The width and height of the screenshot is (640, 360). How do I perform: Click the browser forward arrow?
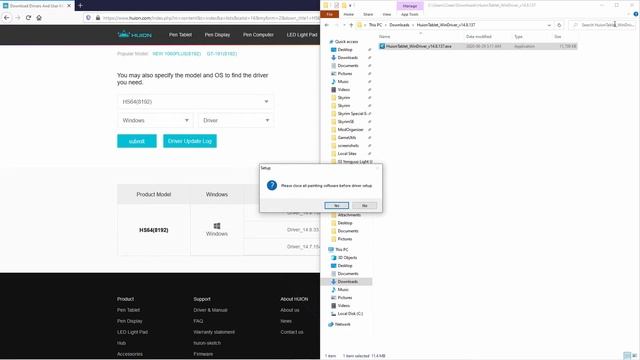18,18
